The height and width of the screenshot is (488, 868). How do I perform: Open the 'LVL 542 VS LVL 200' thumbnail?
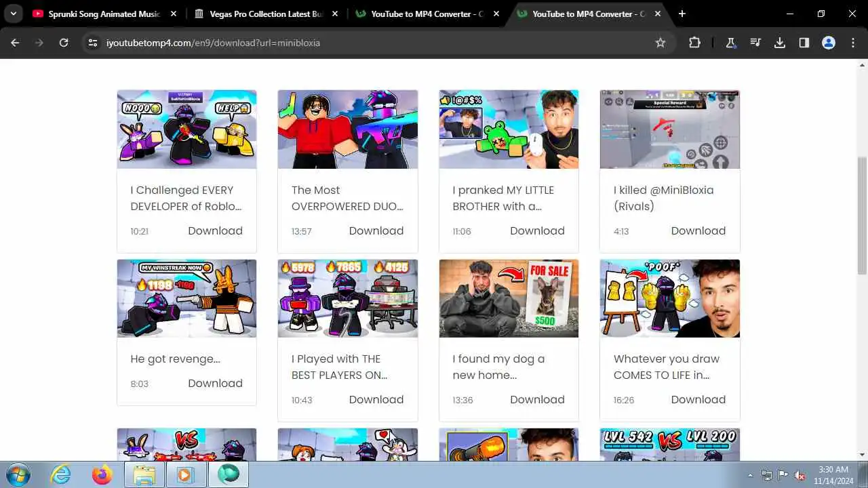(670, 445)
